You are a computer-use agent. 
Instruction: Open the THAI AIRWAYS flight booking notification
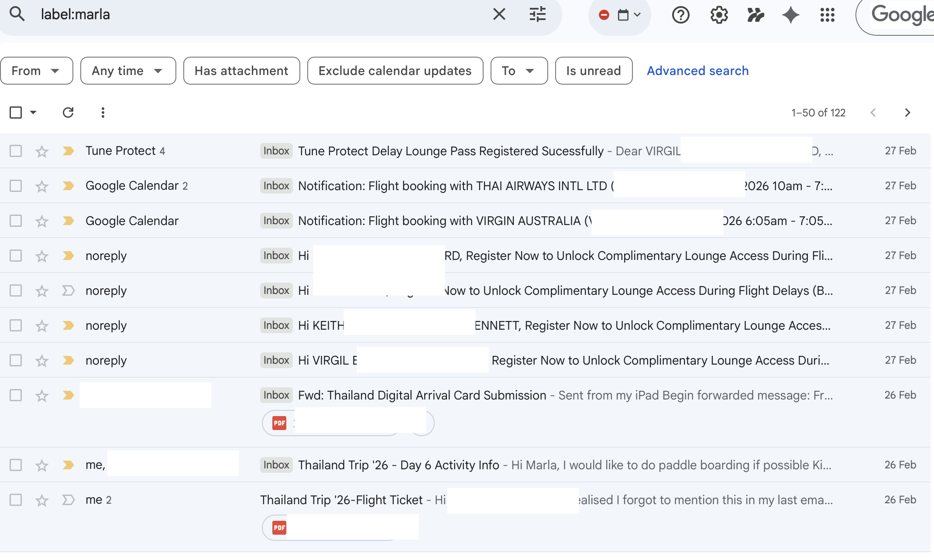[x=465, y=186]
